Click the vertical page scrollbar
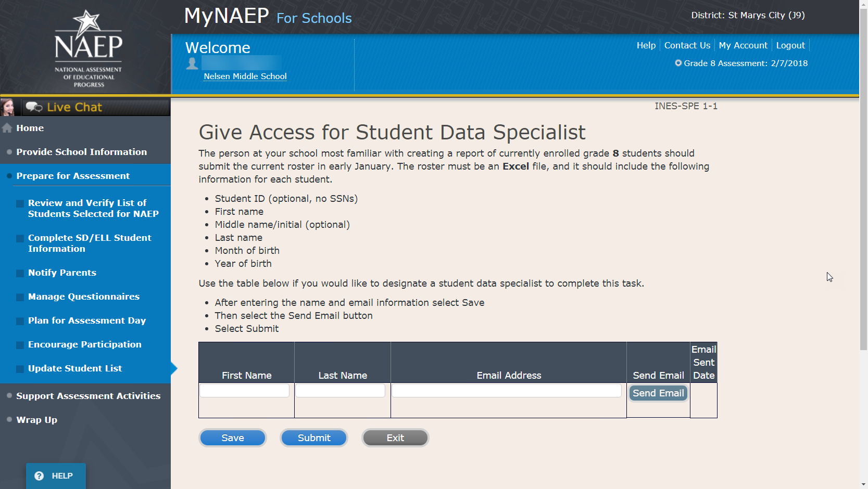868x489 pixels. tap(863, 177)
